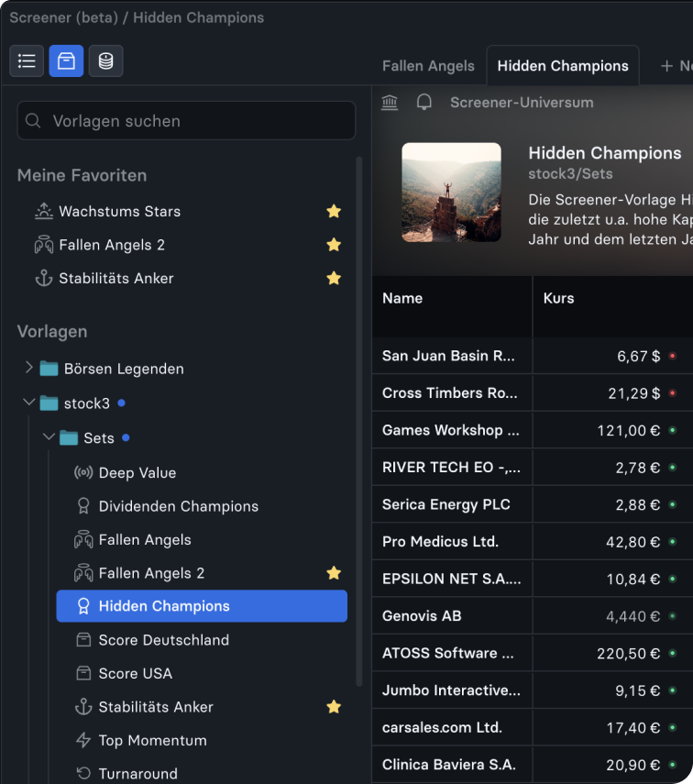The image size is (693, 784).
Task: Open Games Workshop stock row
Action: point(451,430)
